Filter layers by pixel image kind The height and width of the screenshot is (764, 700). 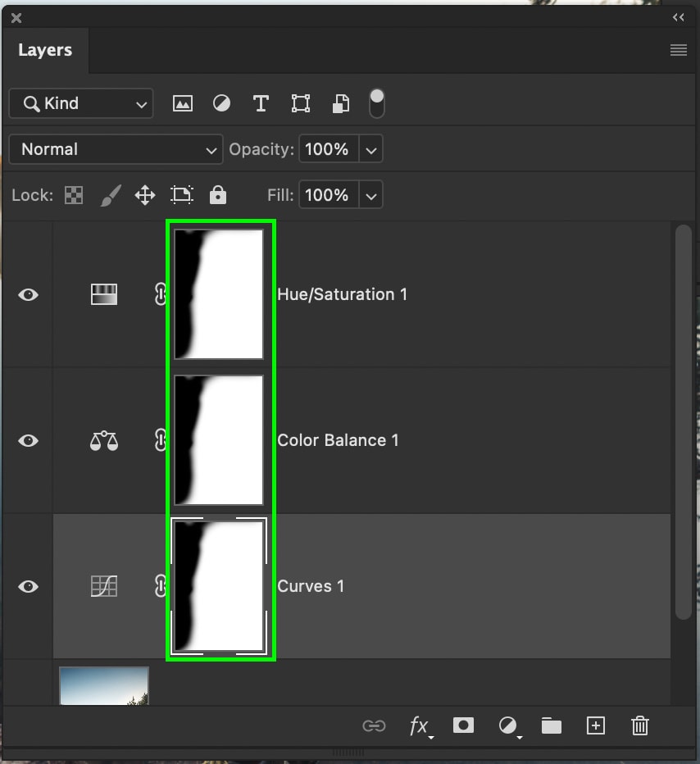(x=183, y=103)
